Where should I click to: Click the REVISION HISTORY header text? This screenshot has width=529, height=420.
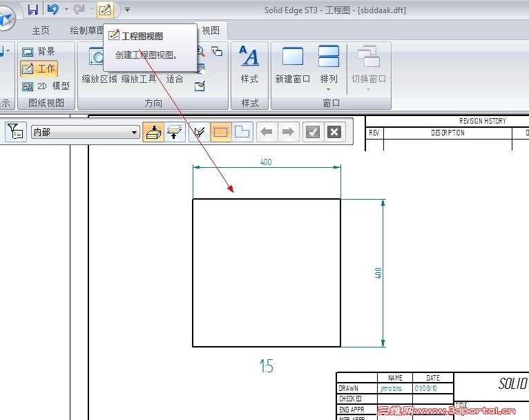(x=483, y=121)
